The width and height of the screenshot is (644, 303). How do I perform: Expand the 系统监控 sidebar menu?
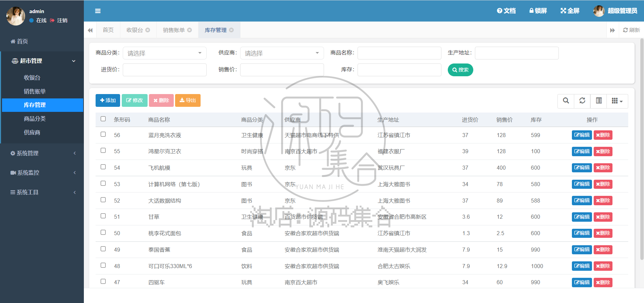42,173
